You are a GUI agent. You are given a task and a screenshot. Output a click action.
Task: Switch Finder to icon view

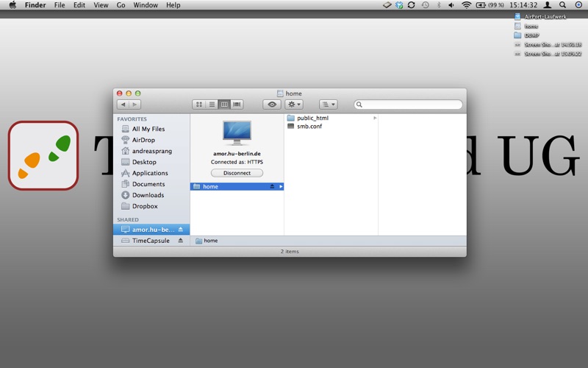pyautogui.click(x=199, y=105)
